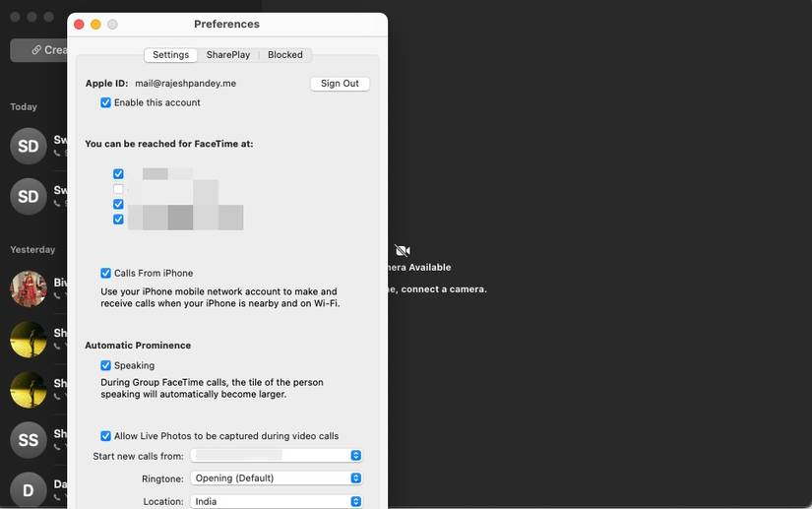812x509 pixels.
Task: Open the SharePlay tab
Action: tap(228, 55)
